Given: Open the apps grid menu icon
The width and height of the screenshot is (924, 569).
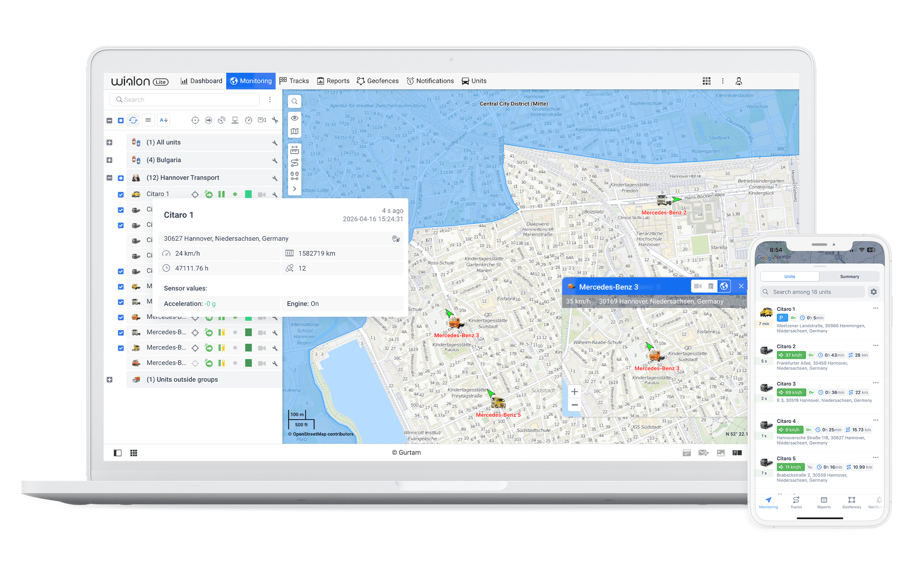Looking at the screenshot, I should pos(707,81).
